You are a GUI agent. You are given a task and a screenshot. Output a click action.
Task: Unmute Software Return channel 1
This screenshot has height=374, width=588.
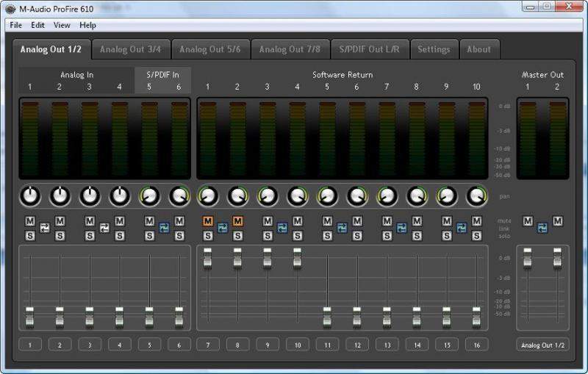point(207,221)
